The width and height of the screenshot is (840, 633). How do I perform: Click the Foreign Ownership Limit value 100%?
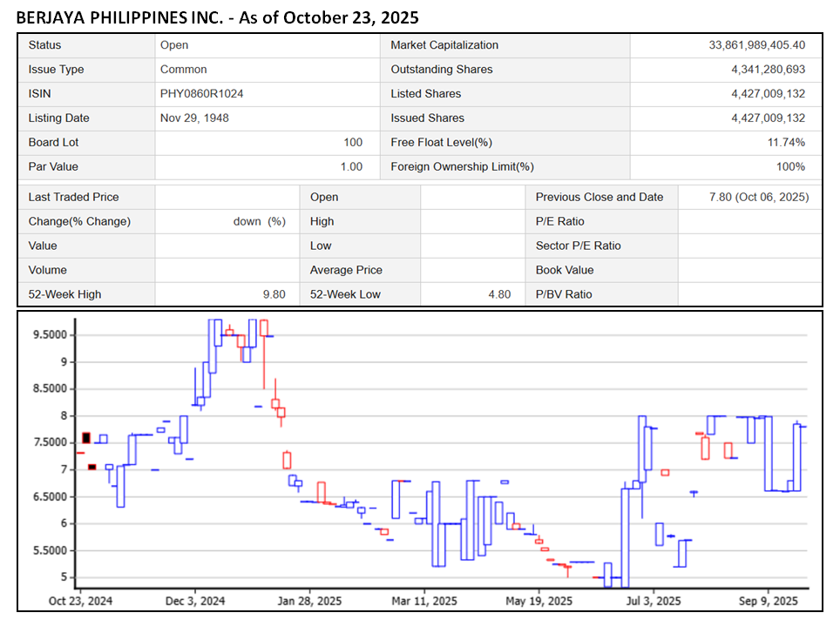tap(790, 167)
